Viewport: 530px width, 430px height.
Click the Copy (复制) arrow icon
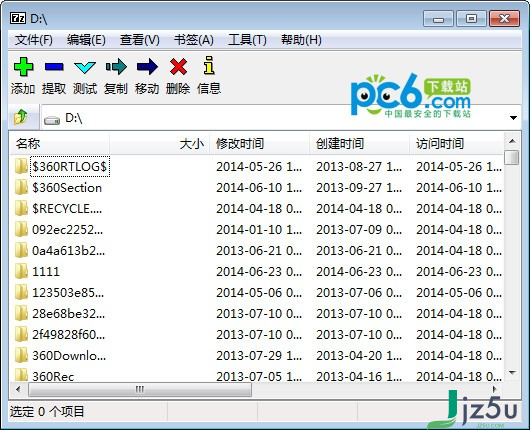pyautogui.click(x=116, y=67)
